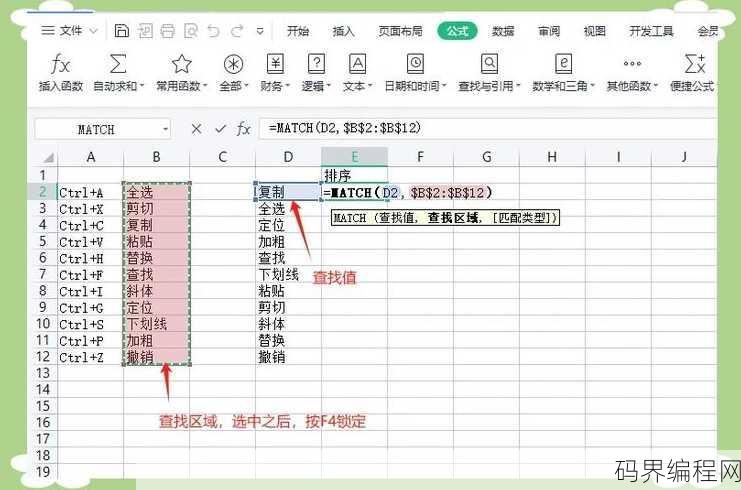The image size is (741, 490).
Task: Click the undo arrow icon
Action: [214, 31]
